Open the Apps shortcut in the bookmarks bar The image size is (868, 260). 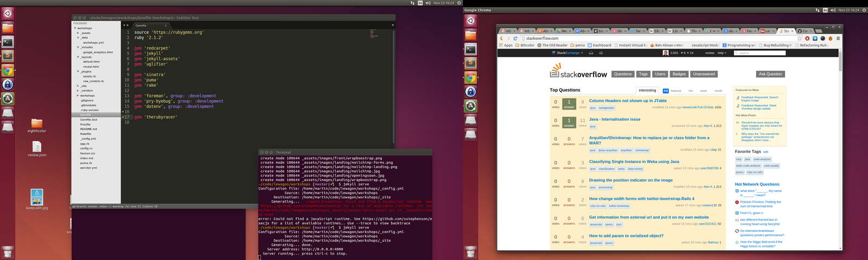[x=506, y=45]
